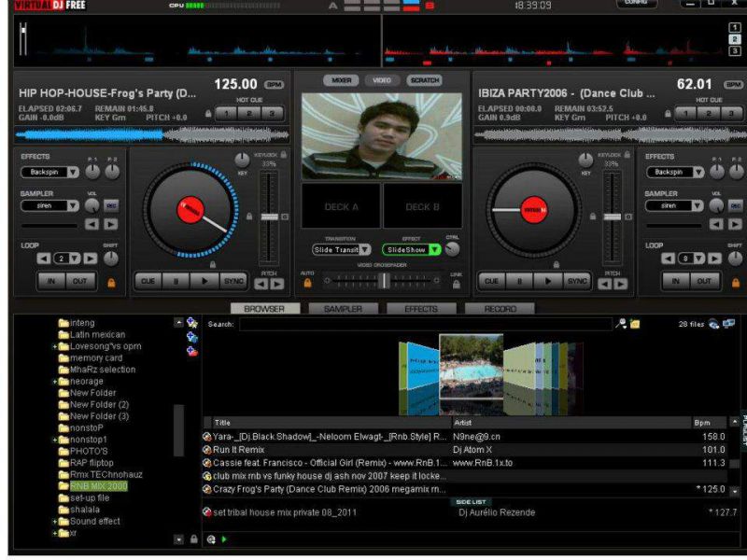Switch to the SAMPLER tab
Viewport: 747px width, 560px height.
[x=343, y=309]
